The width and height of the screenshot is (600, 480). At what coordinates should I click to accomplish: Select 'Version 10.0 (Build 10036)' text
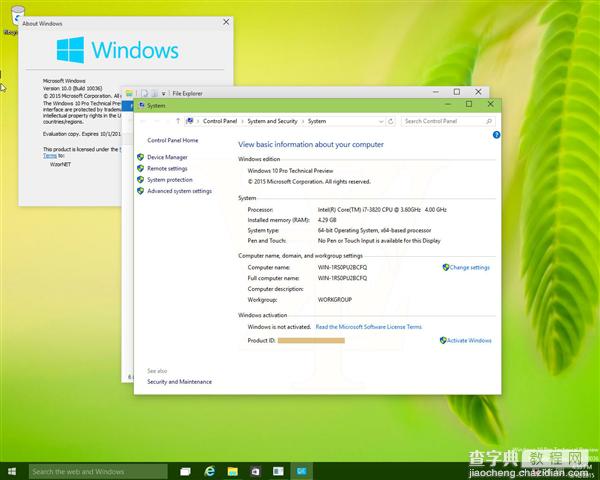(x=73, y=88)
